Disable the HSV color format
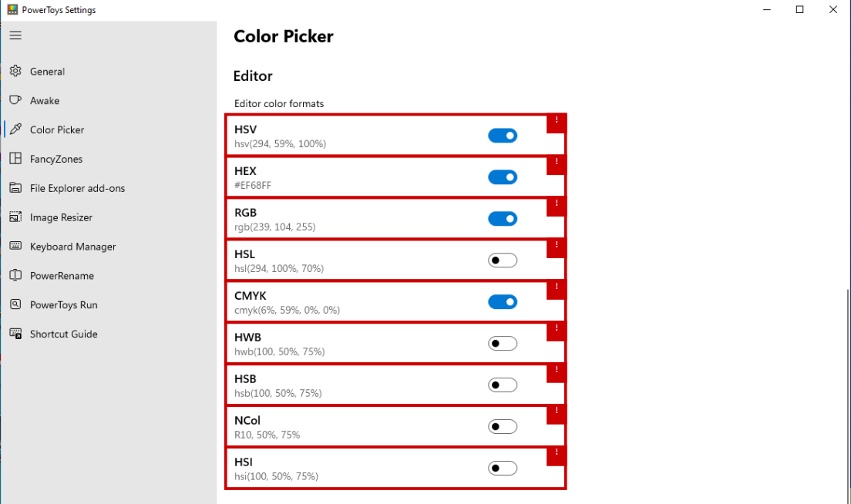The image size is (851, 504). (503, 135)
